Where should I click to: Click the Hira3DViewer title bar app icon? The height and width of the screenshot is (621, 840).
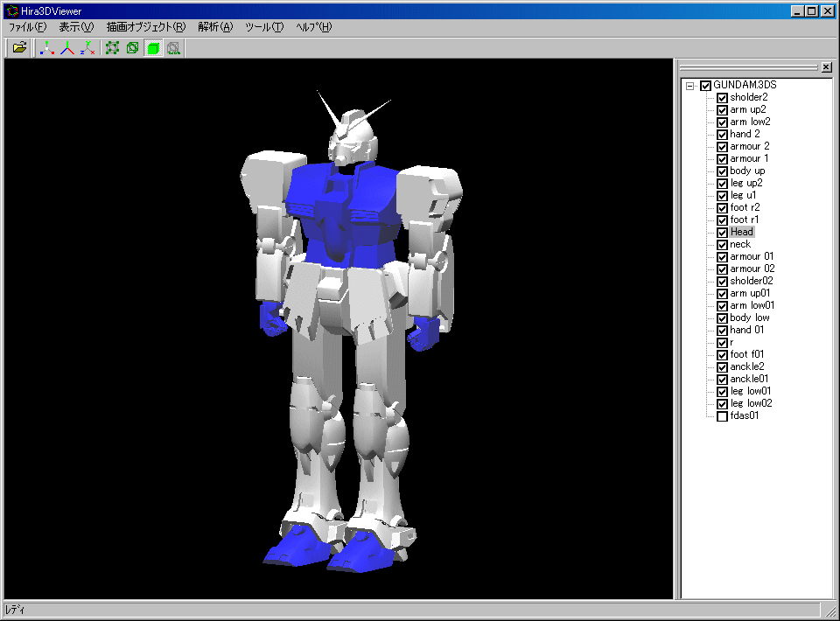tap(11, 10)
